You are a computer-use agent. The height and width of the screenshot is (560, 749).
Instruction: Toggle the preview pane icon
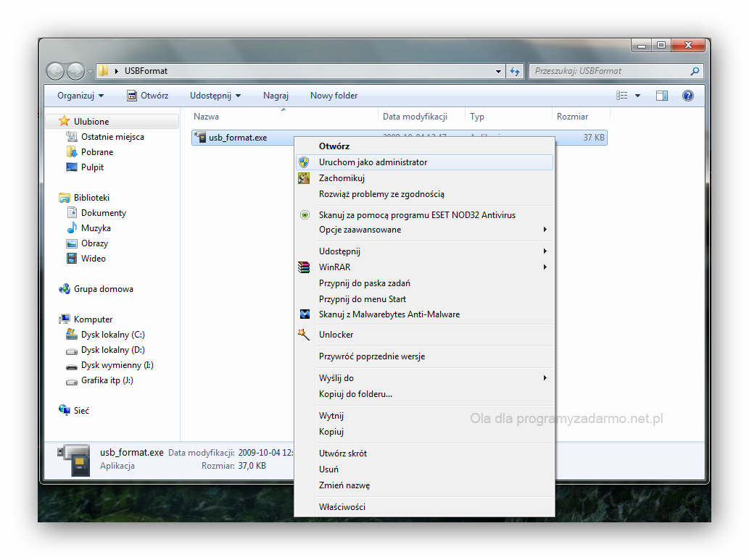click(x=661, y=96)
